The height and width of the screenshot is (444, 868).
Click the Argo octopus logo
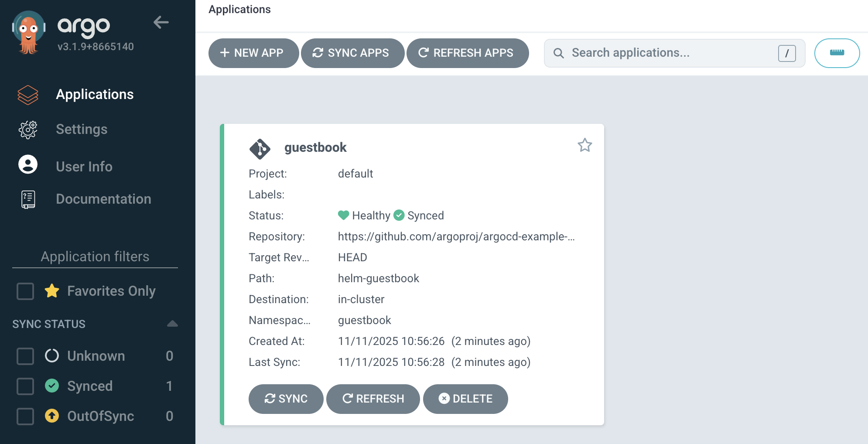(28, 32)
